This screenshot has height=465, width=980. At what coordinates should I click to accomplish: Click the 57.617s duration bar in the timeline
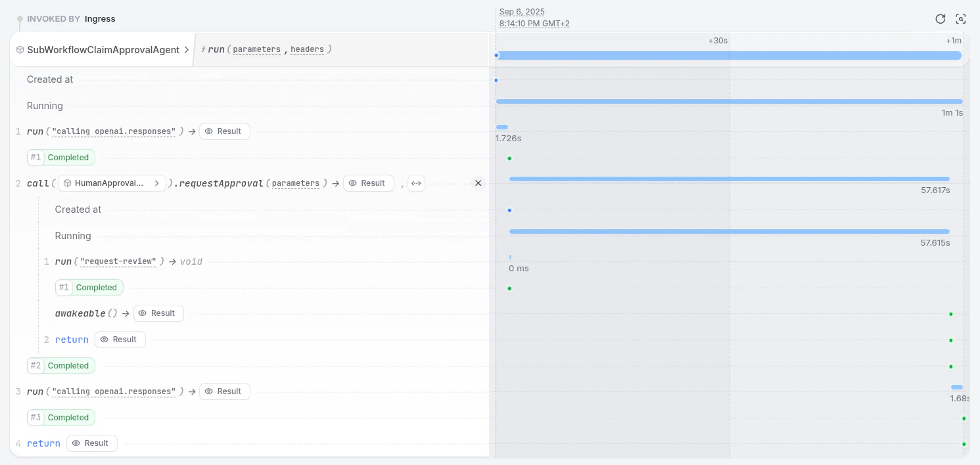coord(730,179)
